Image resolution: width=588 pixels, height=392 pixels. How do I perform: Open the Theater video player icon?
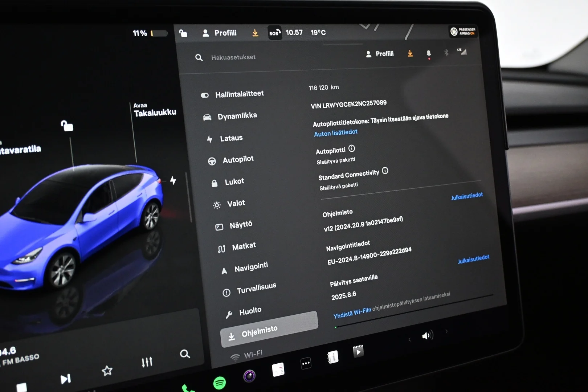(358, 351)
